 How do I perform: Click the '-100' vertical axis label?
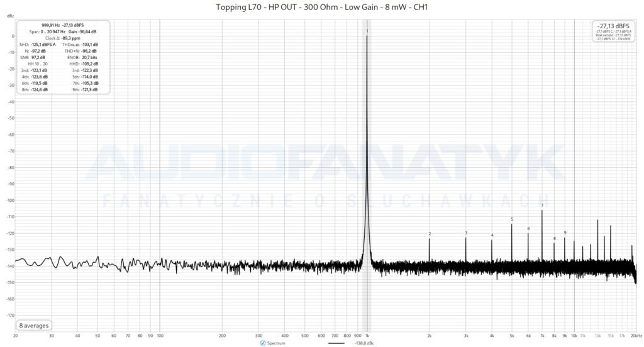click(10, 201)
